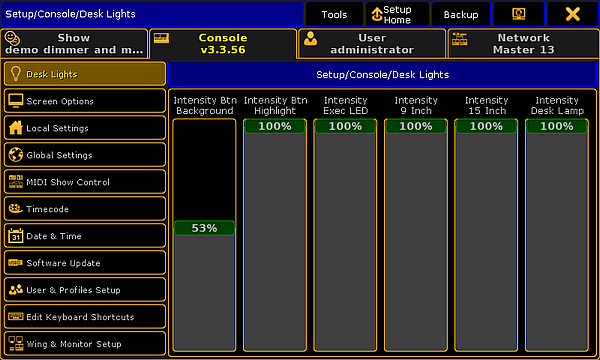Screen dimensions: 600x360
Task: Click the Backup button
Action: point(461,15)
